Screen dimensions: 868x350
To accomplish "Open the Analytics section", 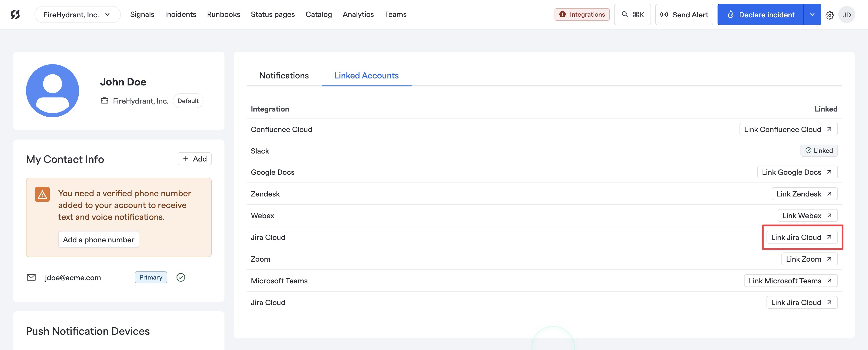I will point(358,14).
